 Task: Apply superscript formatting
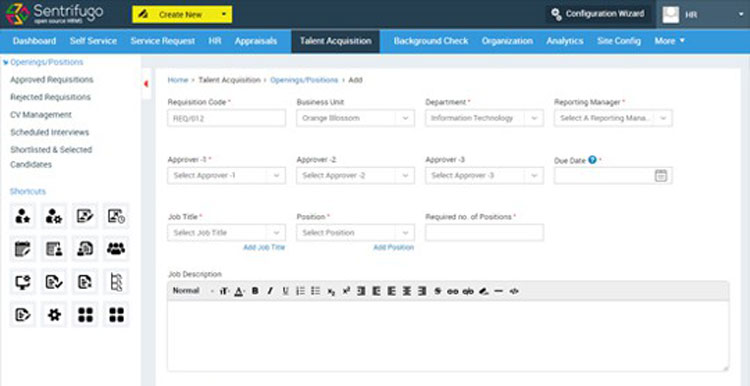tap(346, 291)
